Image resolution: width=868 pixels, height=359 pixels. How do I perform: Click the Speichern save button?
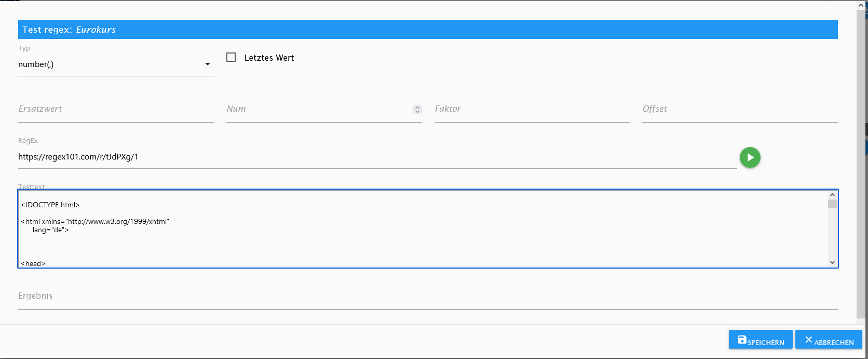[760, 340]
